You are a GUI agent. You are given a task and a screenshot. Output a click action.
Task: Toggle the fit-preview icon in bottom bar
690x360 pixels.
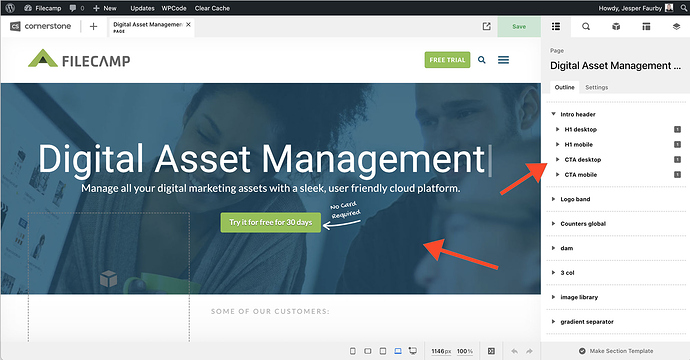click(x=491, y=351)
